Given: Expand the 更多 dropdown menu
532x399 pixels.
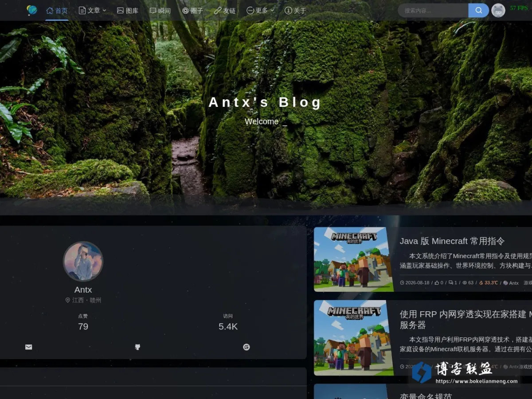Looking at the screenshot, I should (260, 11).
